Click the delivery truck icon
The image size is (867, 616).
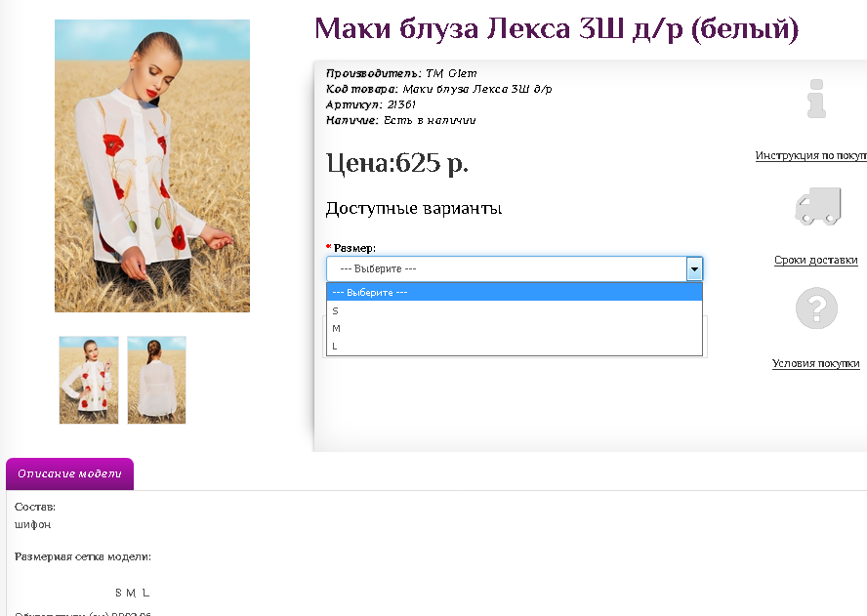[x=818, y=206]
